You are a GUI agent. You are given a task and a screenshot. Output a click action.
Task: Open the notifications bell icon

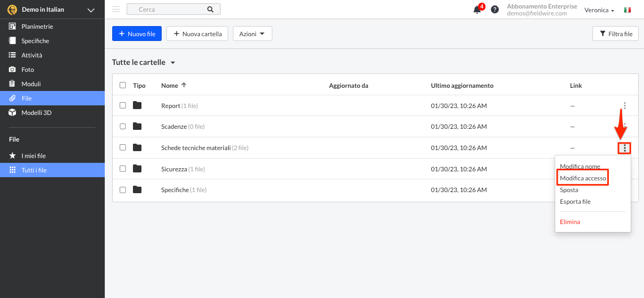pos(477,10)
